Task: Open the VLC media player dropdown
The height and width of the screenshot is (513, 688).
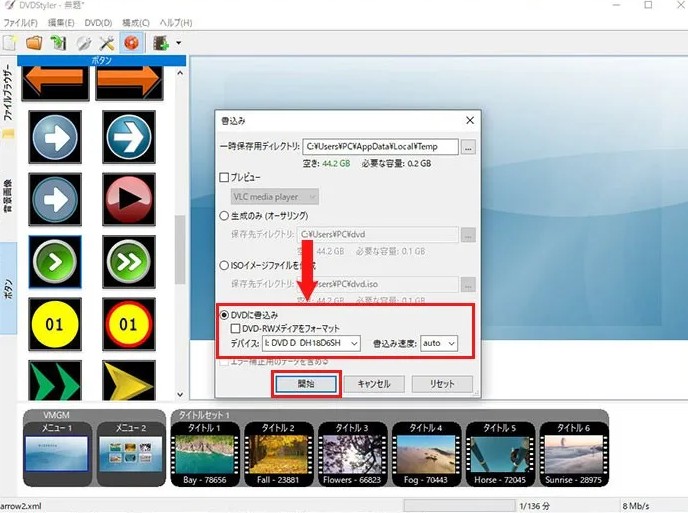Action: click(275, 197)
